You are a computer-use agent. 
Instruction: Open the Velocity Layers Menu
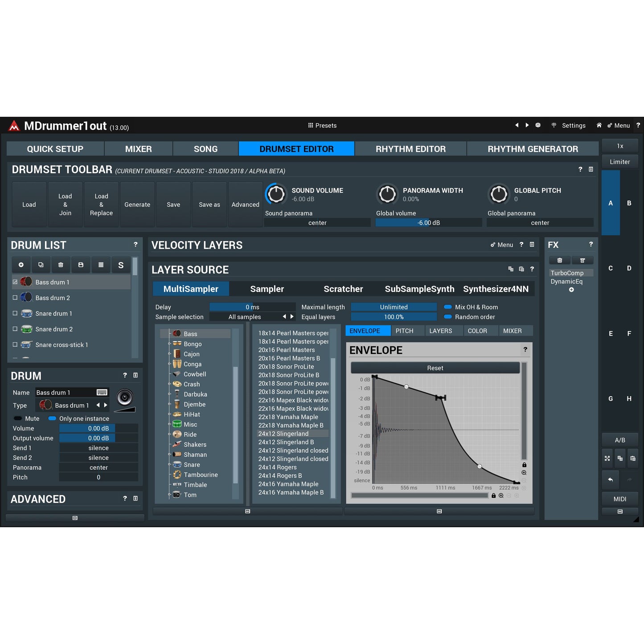(502, 245)
